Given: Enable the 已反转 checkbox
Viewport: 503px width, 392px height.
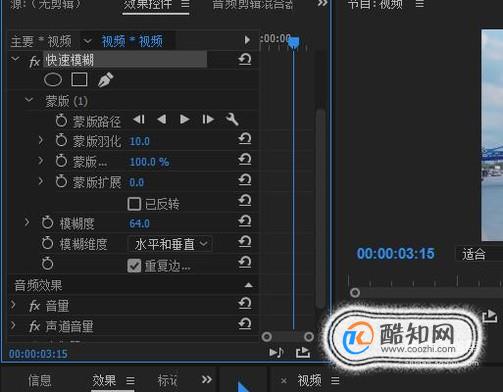Looking at the screenshot, I should tap(134, 204).
